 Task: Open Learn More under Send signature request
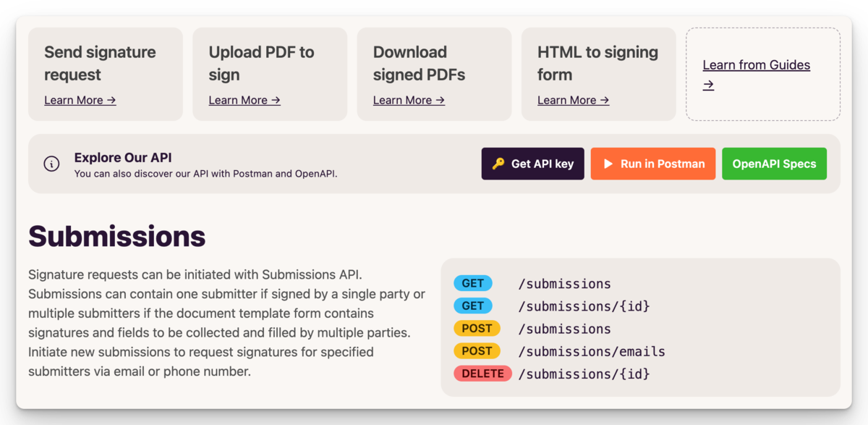[80, 100]
